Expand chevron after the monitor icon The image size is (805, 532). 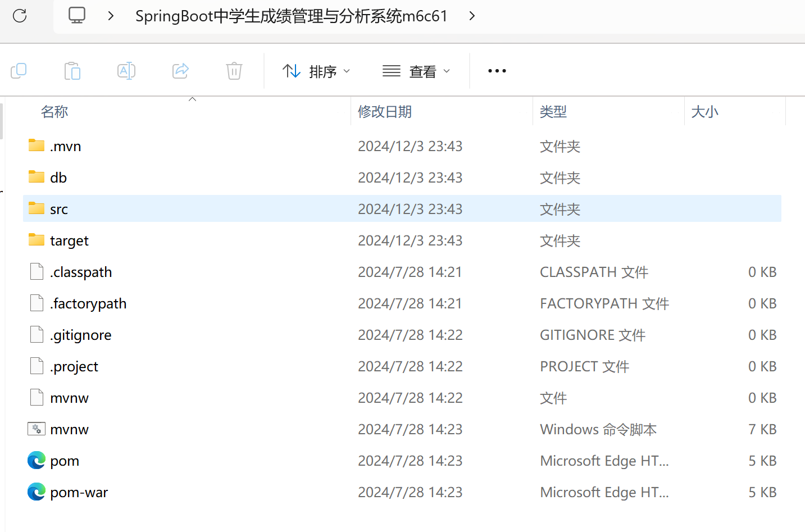click(x=111, y=16)
